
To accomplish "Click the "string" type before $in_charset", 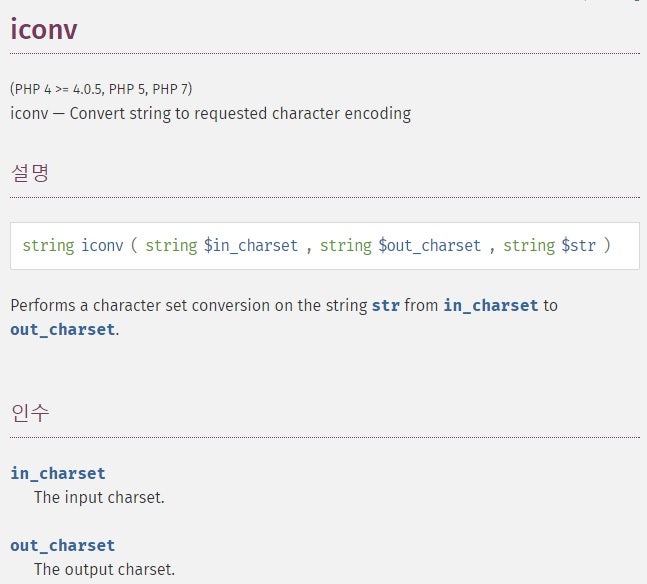I will (171, 245).
